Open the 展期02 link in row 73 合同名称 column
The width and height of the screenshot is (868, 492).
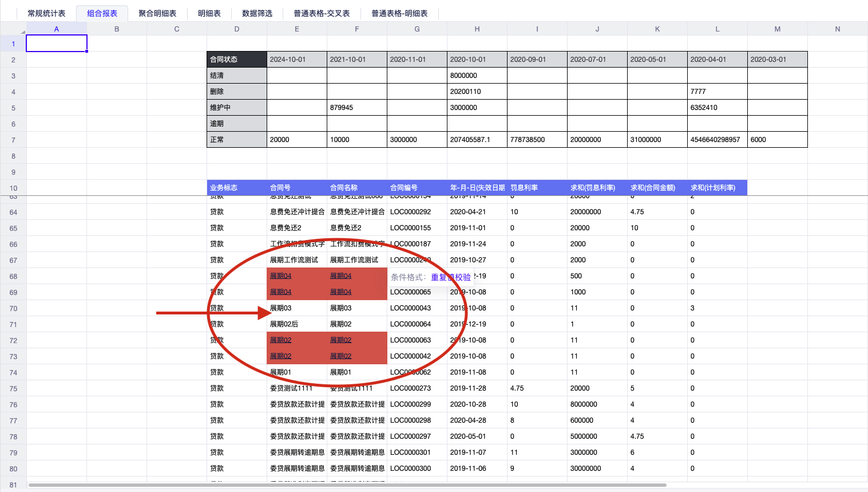point(341,356)
